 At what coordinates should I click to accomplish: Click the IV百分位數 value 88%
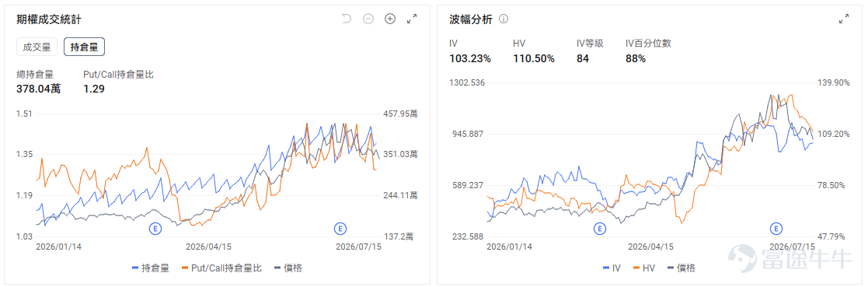coord(636,58)
